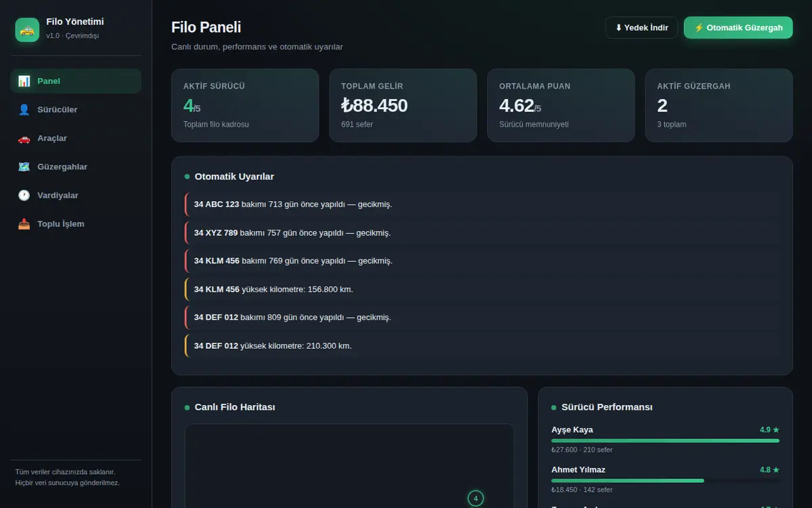Click the Ayşe Kaya driver name
The height and width of the screenshot is (508, 812).
point(572,430)
